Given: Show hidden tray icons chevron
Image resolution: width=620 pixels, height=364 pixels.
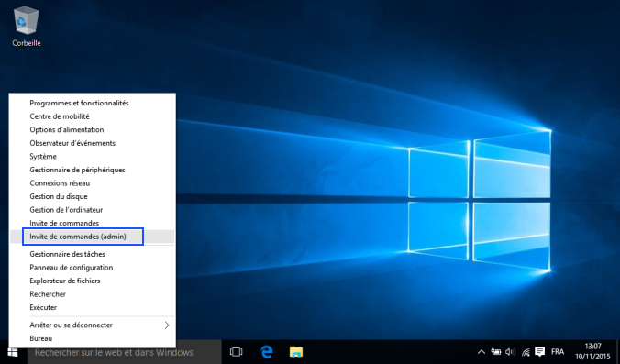Looking at the screenshot, I should point(482,352).
